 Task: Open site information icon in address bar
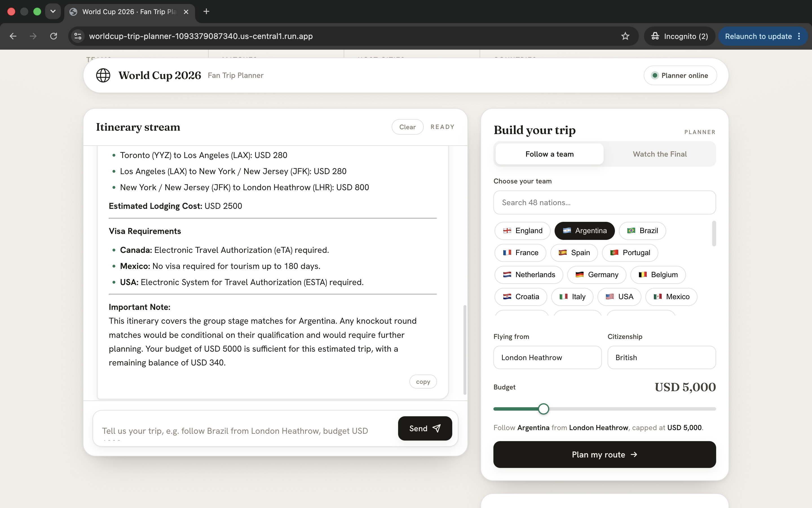[78, 36]
